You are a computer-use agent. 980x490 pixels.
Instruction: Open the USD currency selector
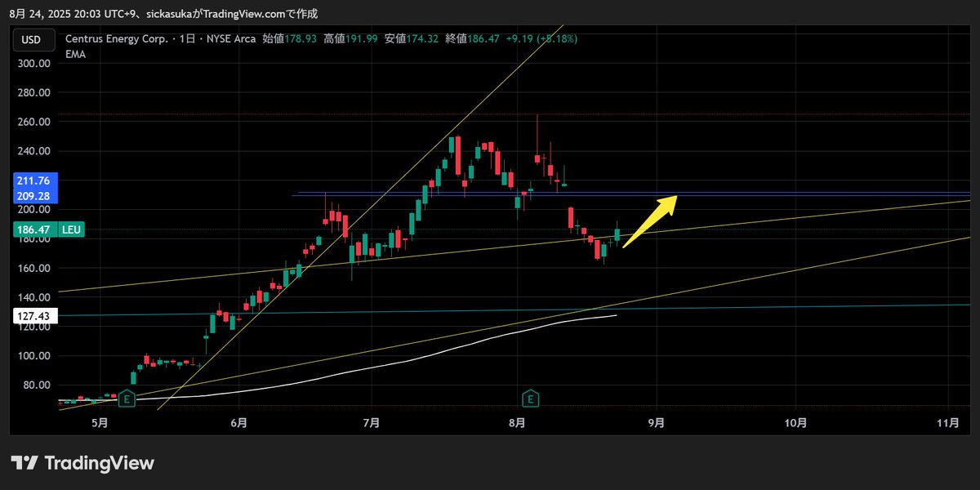pyautogui.click(x=33, y=39)
